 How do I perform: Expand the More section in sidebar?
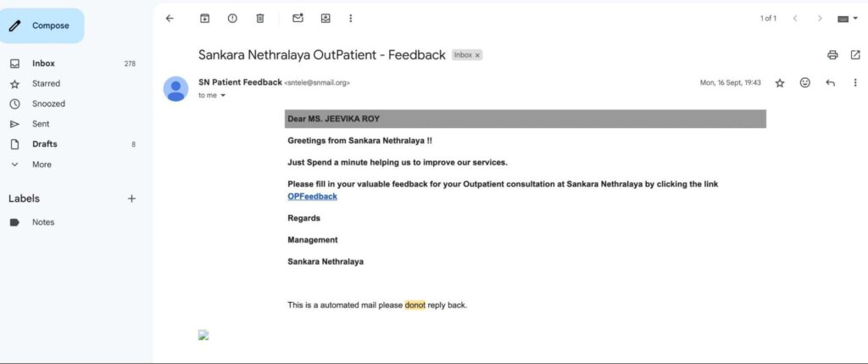click(41, 165)
